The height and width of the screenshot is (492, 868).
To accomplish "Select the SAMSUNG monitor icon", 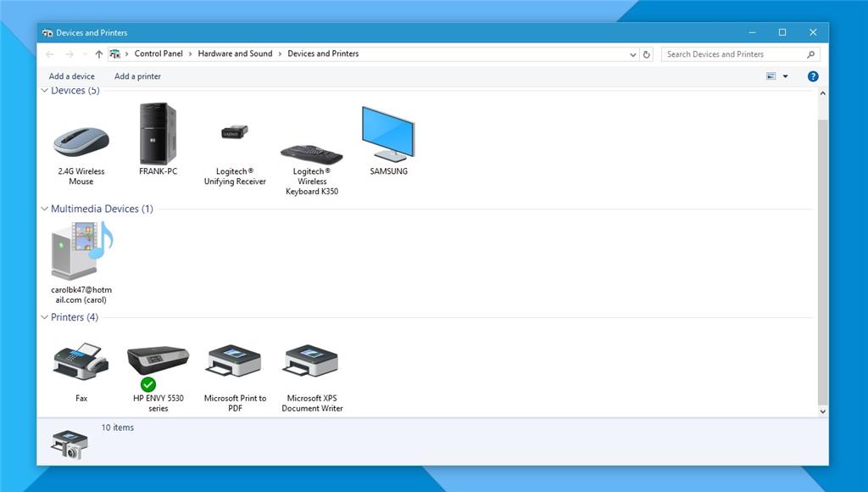I will [x=388, y=133].
